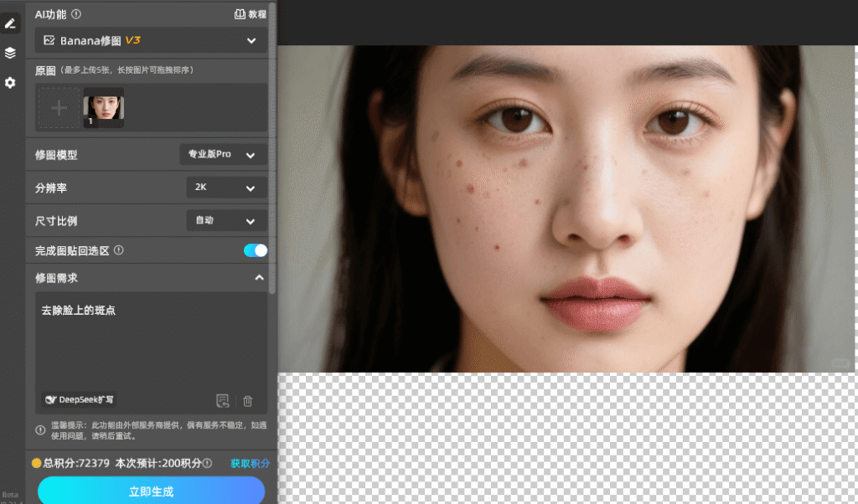
Task: Click the info icon beside AI功能
Action: coord(76,14)
